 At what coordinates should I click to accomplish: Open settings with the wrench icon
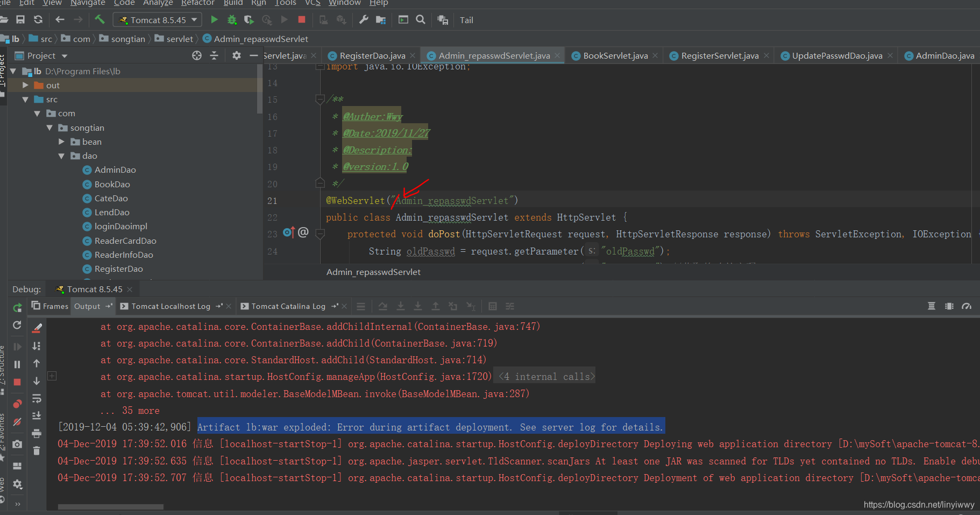364,20
